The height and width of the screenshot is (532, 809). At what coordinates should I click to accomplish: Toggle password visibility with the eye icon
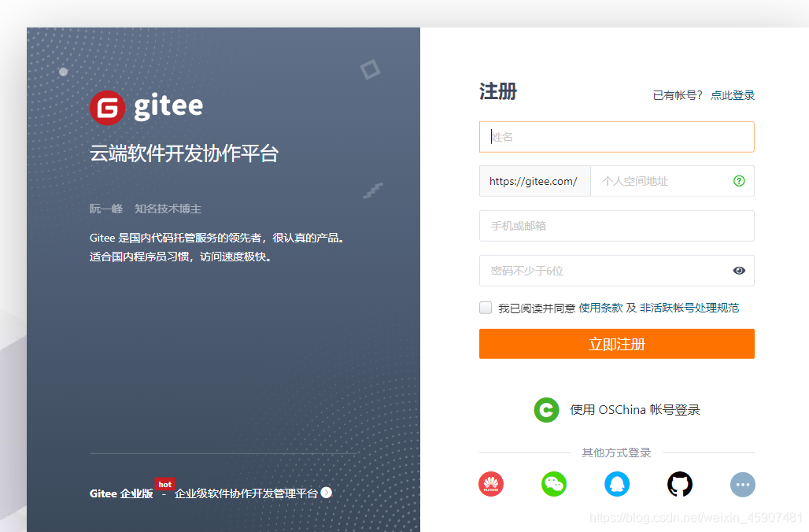[x=738, y=270]
